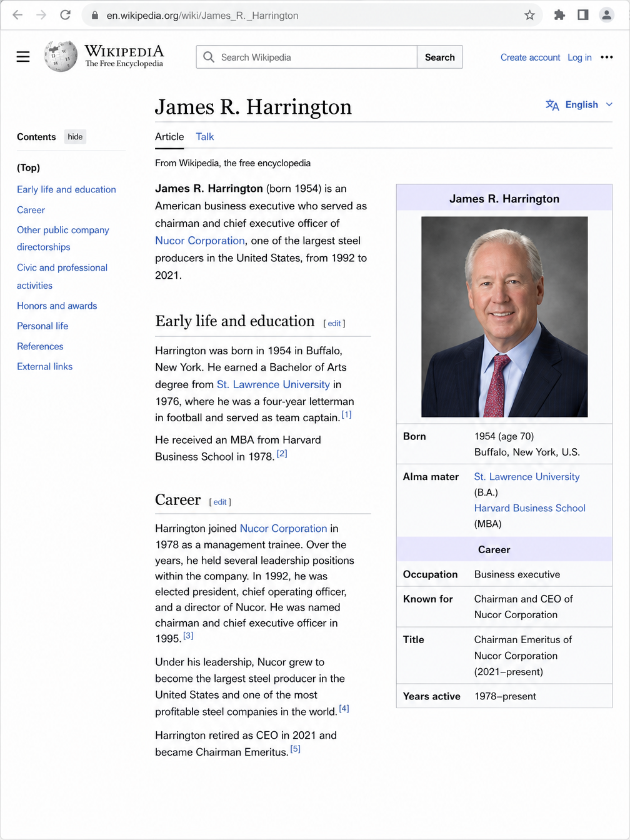Viewport: 630px width, 840px height.
Task: Click citation reference [5]
Action: pos(296,749)
